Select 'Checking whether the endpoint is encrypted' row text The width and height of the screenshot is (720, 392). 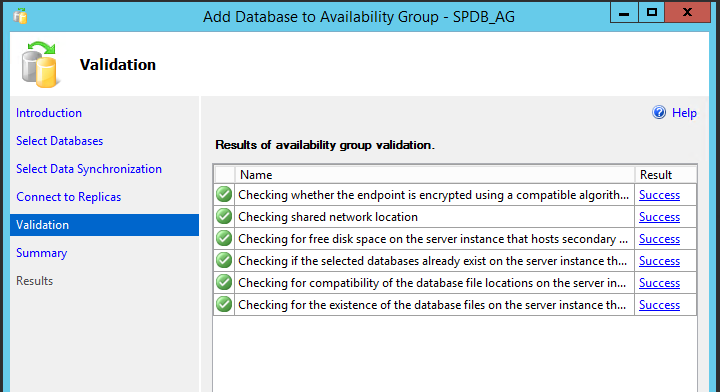(x=433, y=195)
